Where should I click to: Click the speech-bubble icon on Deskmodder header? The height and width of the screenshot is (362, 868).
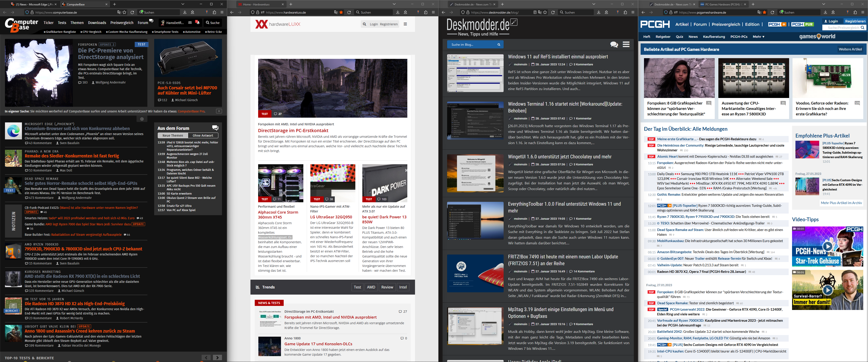[x=614, y=44]
